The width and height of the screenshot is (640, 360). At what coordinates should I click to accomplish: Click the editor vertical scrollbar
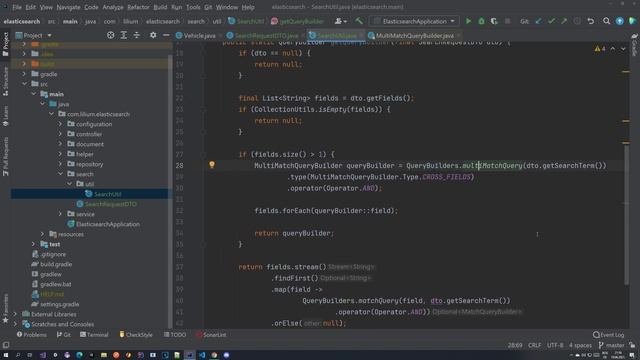point(627,214)
